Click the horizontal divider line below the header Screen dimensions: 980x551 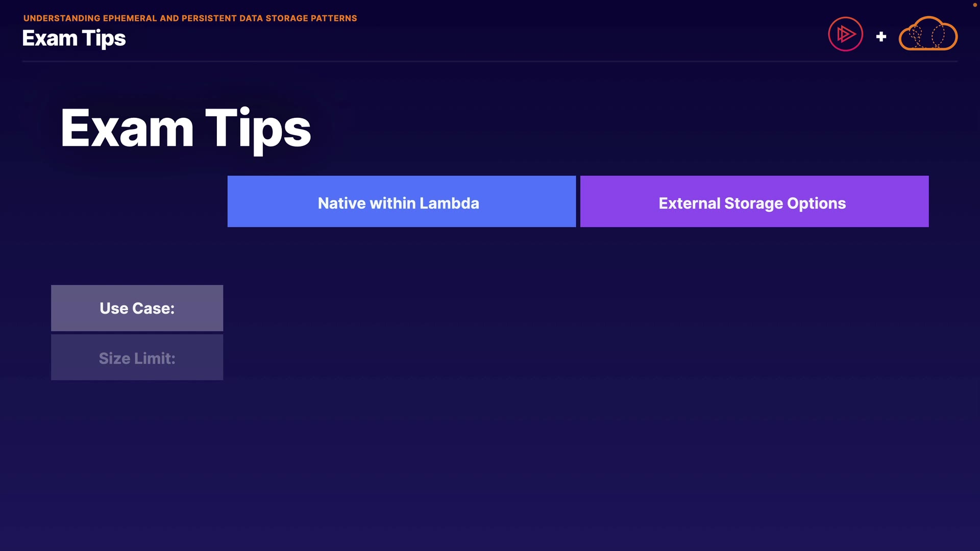point(489,61)
